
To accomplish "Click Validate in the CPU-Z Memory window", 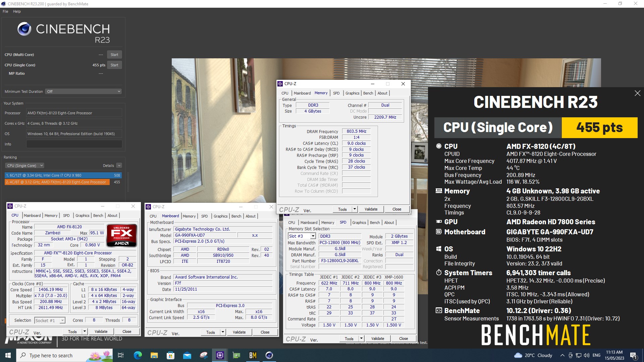I will coord(371,209).
